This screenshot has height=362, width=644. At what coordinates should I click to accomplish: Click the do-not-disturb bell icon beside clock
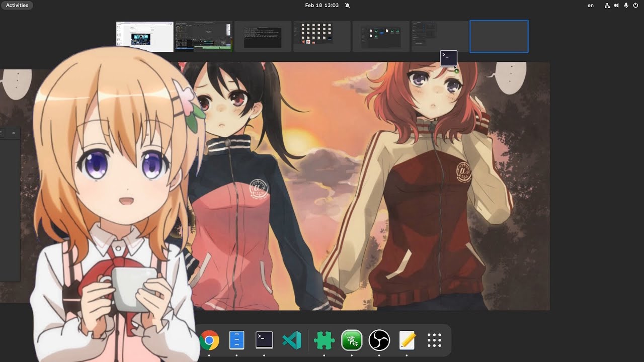(347, 5)
